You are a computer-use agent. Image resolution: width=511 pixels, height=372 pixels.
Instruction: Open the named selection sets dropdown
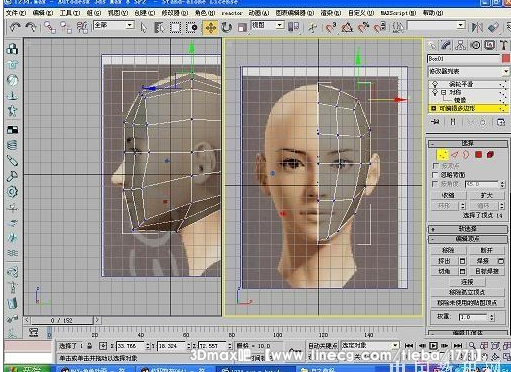point(461,25)
